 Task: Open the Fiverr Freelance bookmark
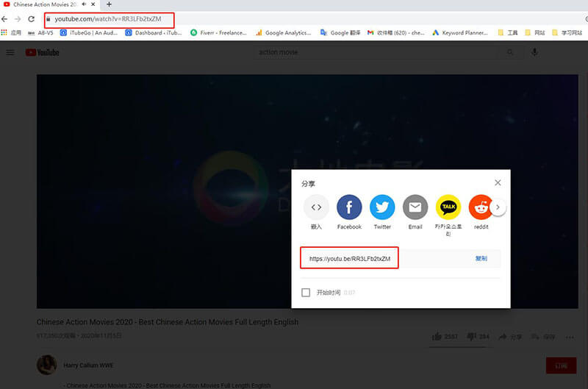point(218,32)
